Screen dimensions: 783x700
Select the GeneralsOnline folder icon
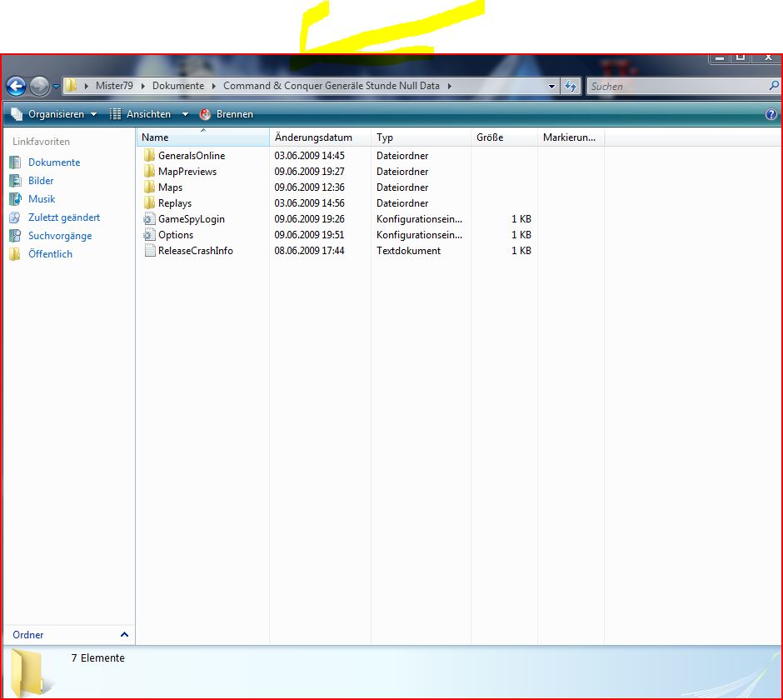149,155
